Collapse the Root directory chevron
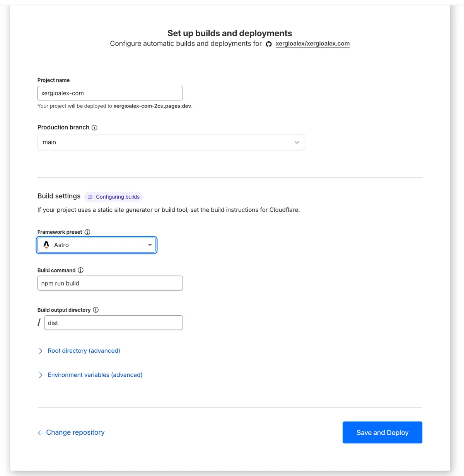Viewport: 464px width, 476px height. point(41,351)
